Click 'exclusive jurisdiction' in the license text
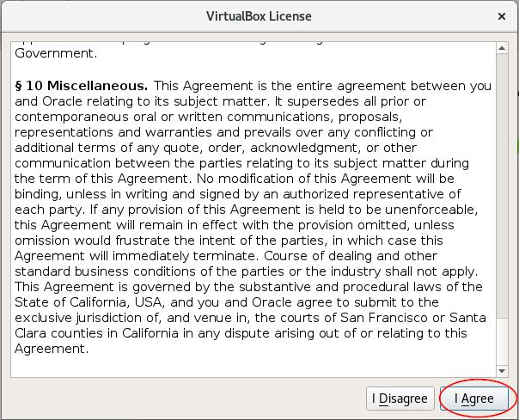519x420 pixels. tap(84, 318)
